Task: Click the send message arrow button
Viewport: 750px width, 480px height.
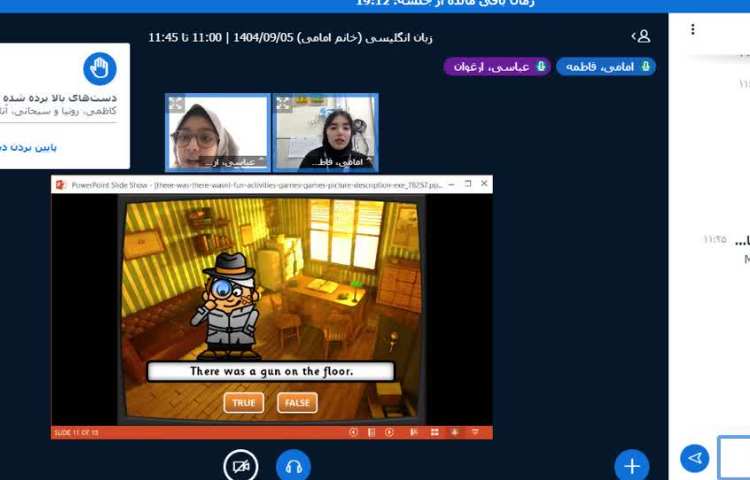Action: click(x=695, y=458)
